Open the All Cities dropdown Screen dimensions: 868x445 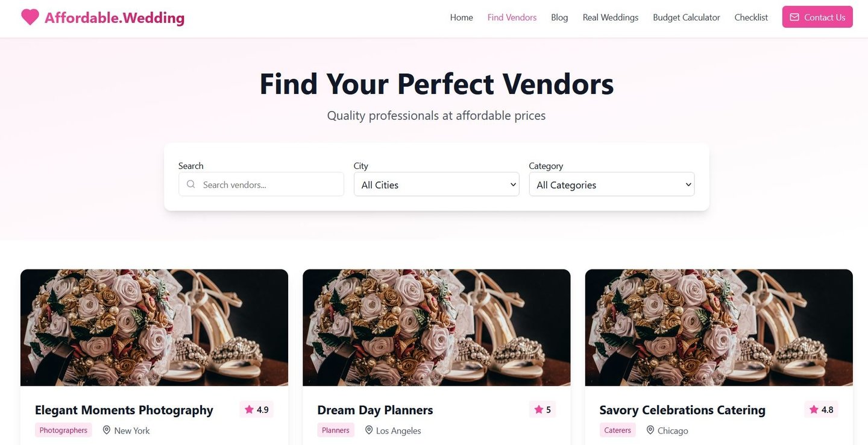[x=436, y=185]
